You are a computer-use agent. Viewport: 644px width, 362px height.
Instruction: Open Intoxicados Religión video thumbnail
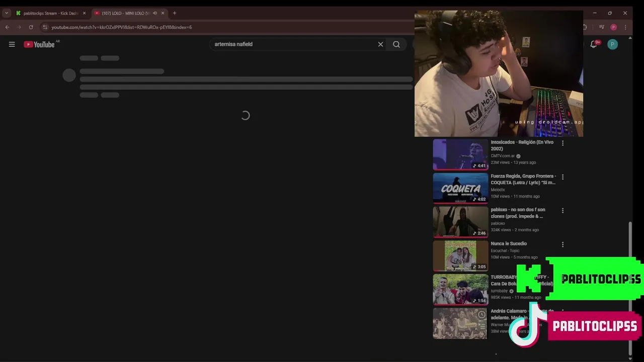[460, 155]
